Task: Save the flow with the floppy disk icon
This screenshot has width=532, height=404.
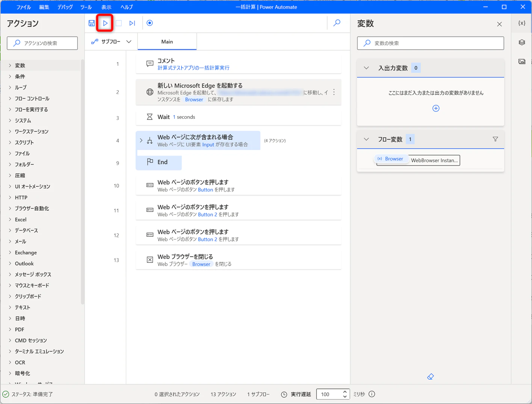Action: [91, 23]
